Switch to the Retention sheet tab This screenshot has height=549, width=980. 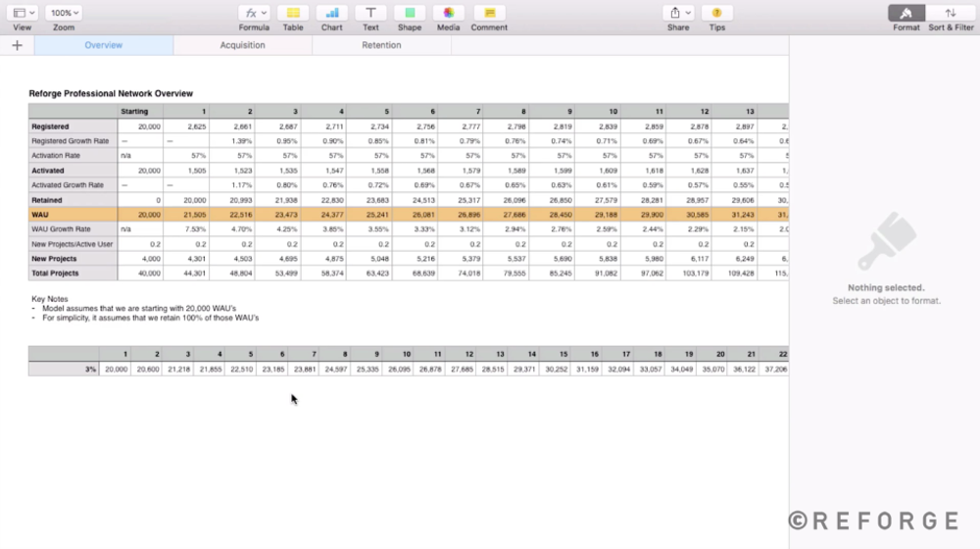point(381,45)
